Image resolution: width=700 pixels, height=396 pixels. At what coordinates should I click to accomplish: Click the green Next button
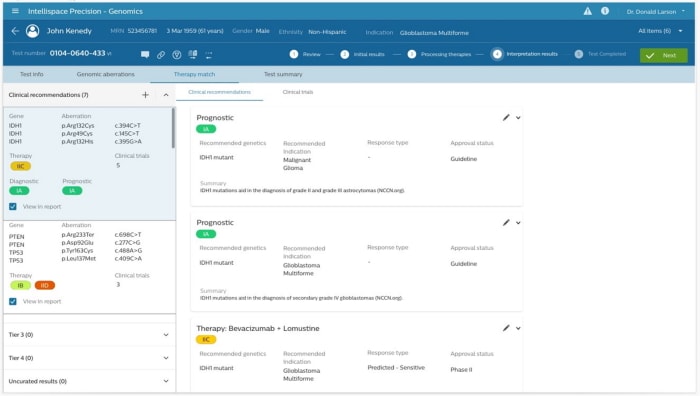pos(663,55)
